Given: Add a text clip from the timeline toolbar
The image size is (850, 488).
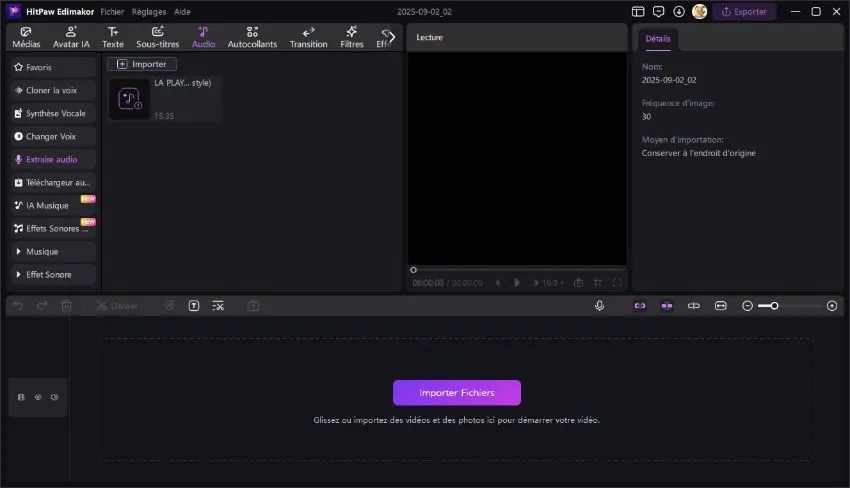Looking at the screenshot, I should (x=194, y=306).
